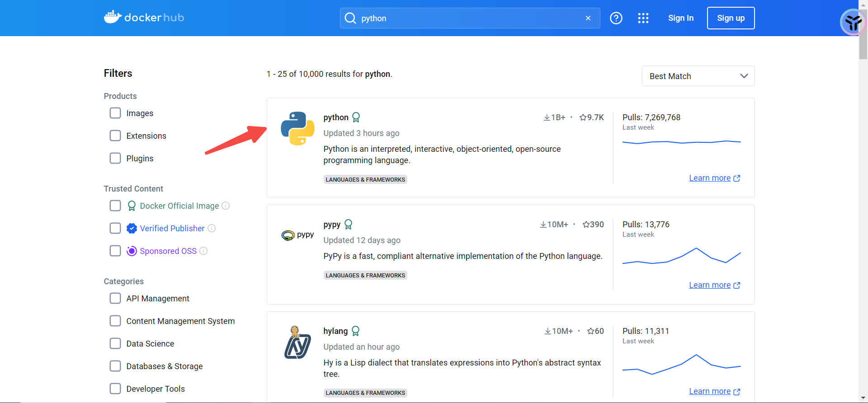
Task: Click hylang pulls trend chart
Action: 681,364
